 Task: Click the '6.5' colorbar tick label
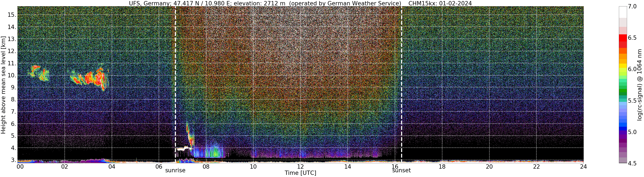[632, 38]
